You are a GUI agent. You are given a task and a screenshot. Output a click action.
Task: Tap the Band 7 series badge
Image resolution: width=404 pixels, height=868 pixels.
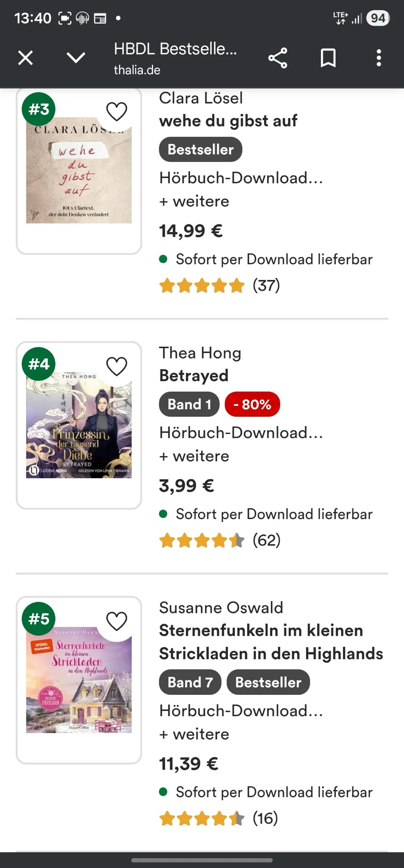pos(190,682)
